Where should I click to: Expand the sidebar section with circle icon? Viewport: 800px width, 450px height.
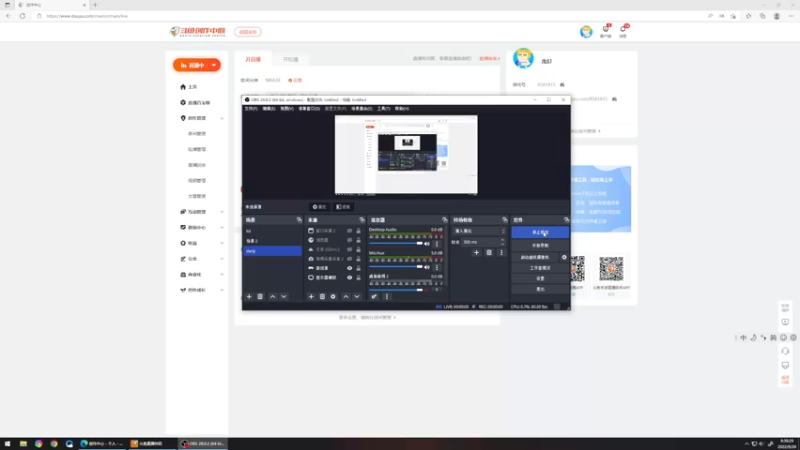click(x=222, y=243)
